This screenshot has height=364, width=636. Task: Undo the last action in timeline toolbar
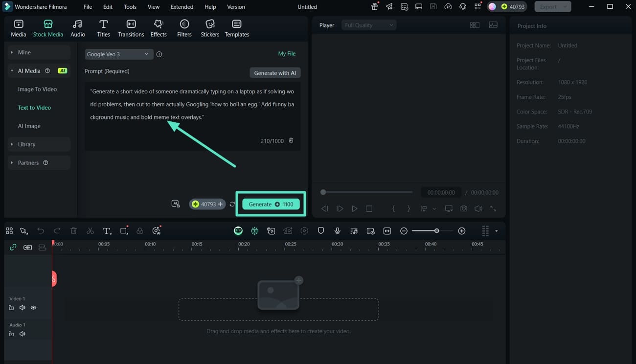tap(41, 231)
